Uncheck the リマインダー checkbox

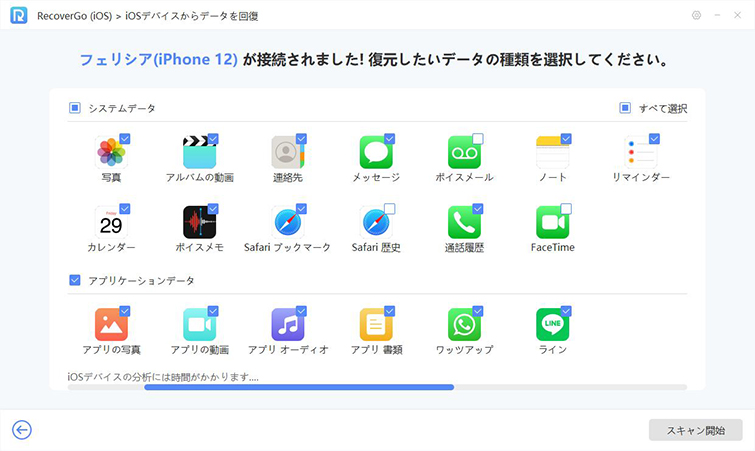coord(654,139)
